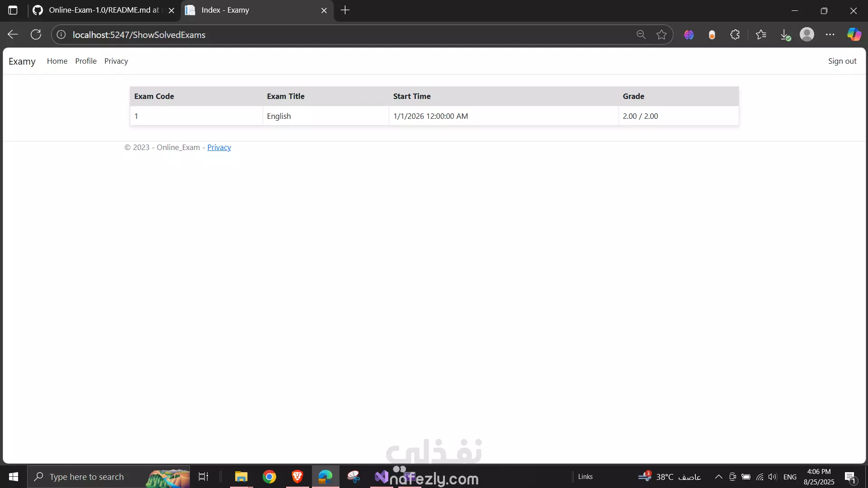Switch to the Online-Exam README tab
The image size is (868, 488).
104,10
